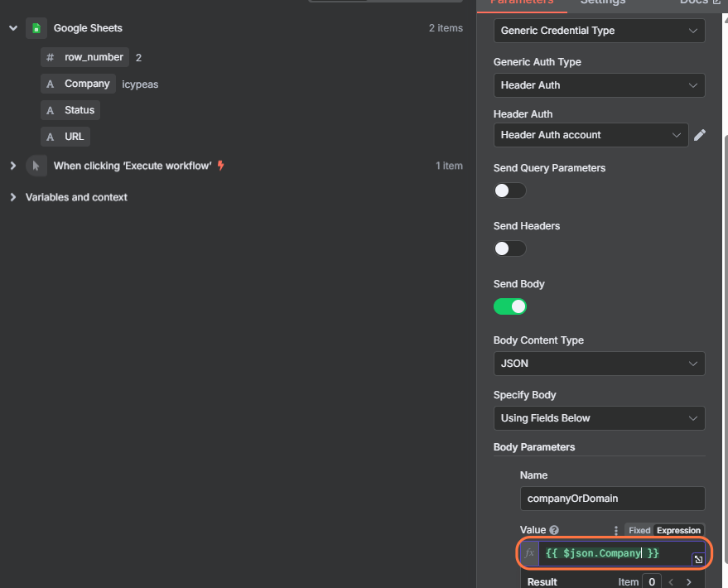The image size is (728, 588).
Task: Switch Value mode to Fixed
Action: coord(639,530)
